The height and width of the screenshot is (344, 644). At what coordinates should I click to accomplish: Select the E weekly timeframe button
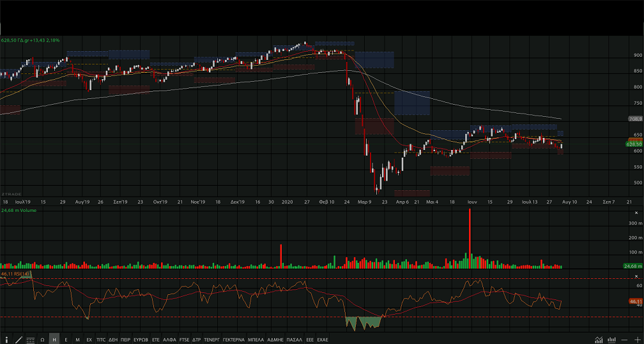pyautogui.click(x=66, y=340)
